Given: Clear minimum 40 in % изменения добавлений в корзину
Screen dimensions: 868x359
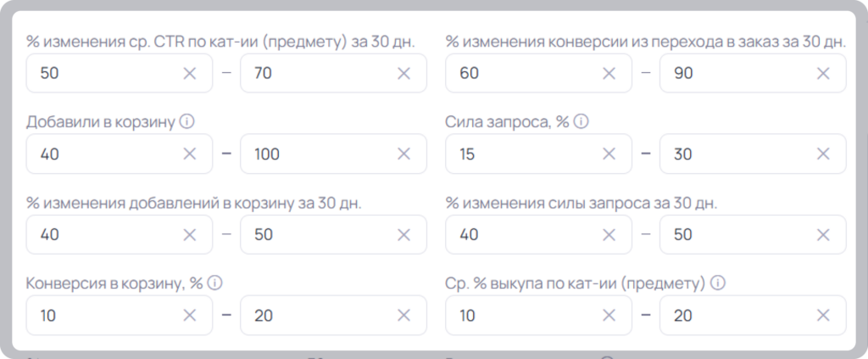Looking at the screenshot, I should (189, 235).
